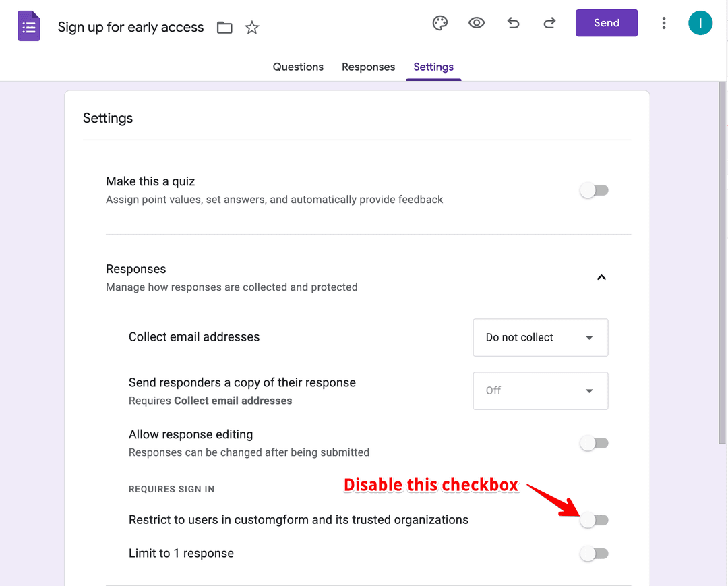728x586 pixels.
Task: Move the form to a folder
Action: pos(224,28)
